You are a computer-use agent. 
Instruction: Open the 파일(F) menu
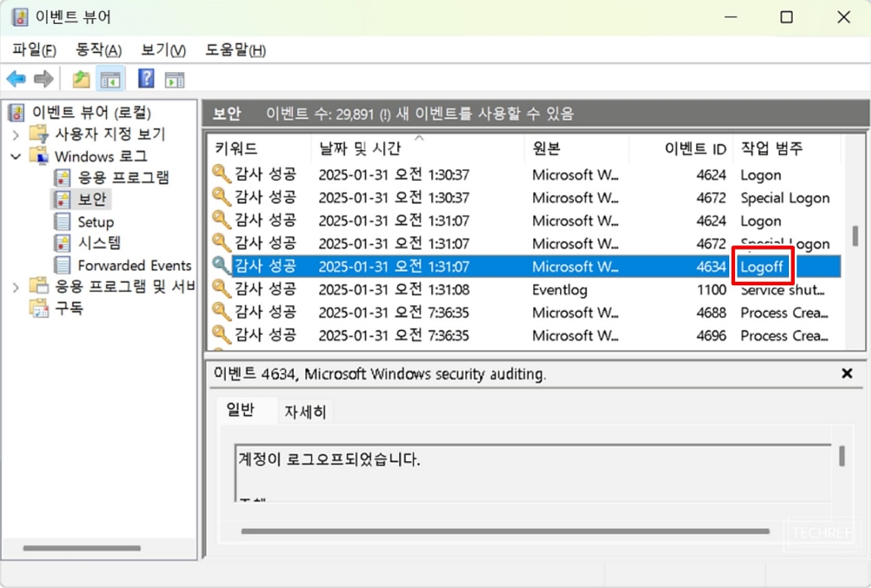click(34, 50)
